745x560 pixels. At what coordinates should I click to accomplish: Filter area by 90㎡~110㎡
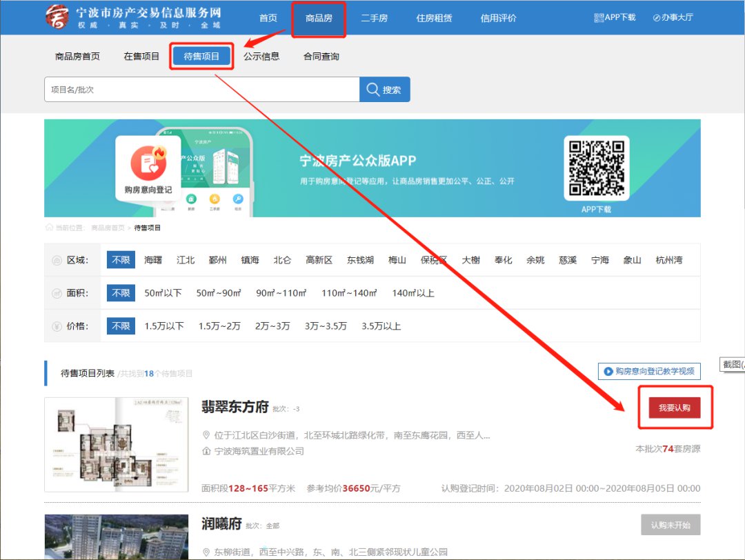[x=281, y=293]
